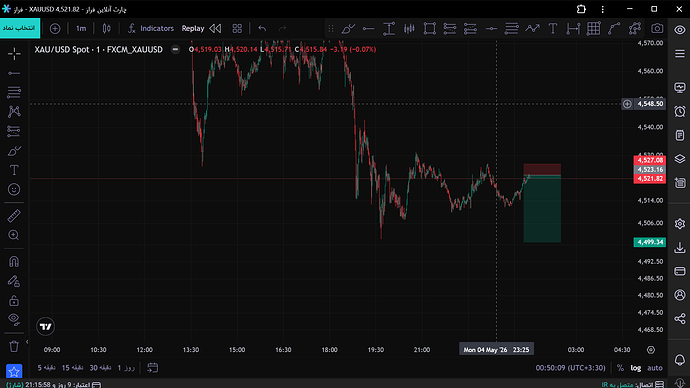Take a chart snapshot with camera icon
The image size is (690, 388).
(x=657, y=29)
